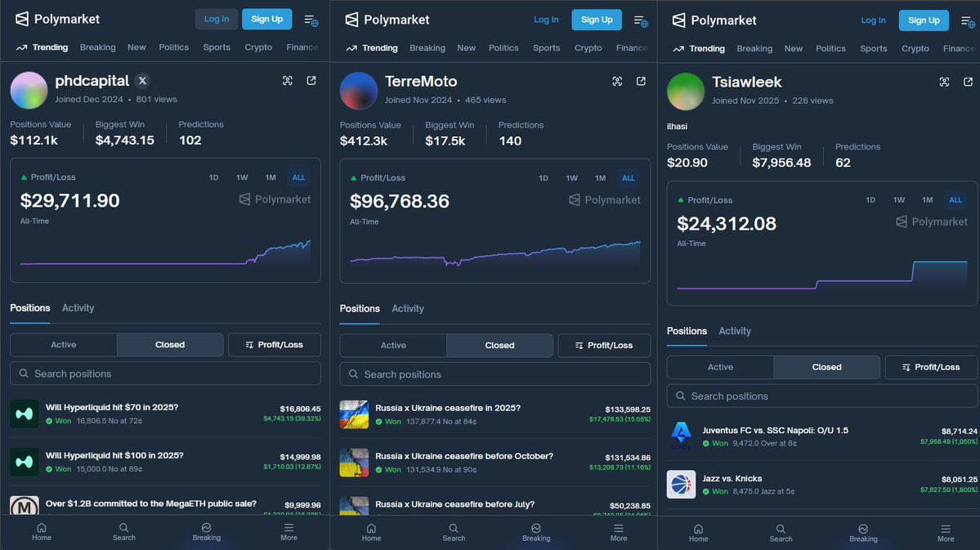Viewport: 980px width, 550px height.
Task: Open Crypto category in TerreMoto panel
Action: tap(588, 48)
